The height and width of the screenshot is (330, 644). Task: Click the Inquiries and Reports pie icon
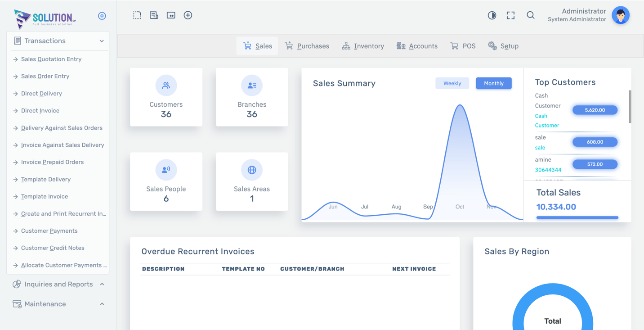(x=17, y=284)
